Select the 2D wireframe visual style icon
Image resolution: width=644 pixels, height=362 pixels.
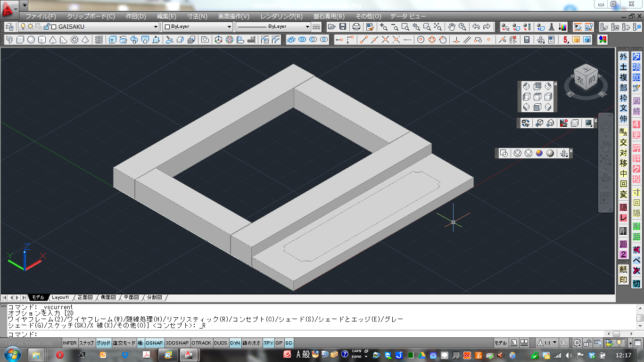pyautogui.click(x=504, y=153)
